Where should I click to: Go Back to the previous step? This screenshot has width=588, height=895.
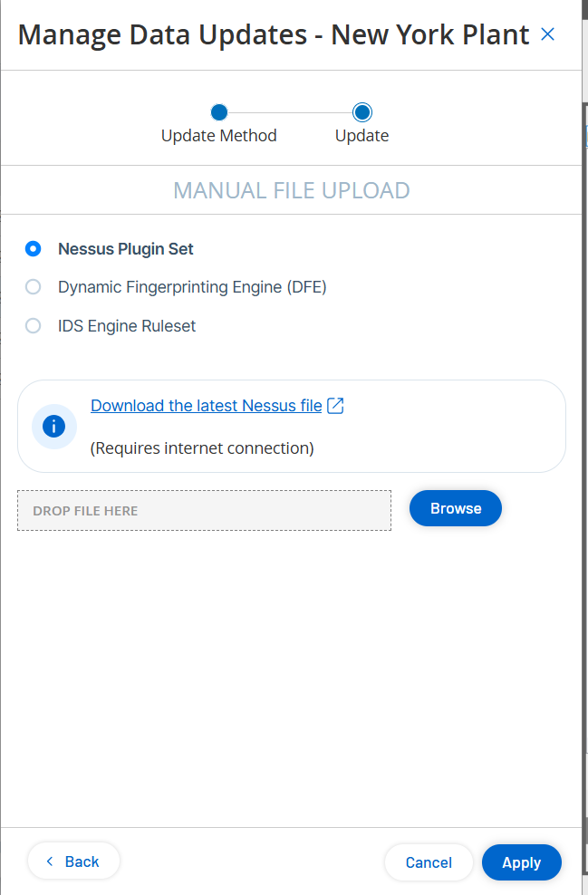[x=73, y=861]
